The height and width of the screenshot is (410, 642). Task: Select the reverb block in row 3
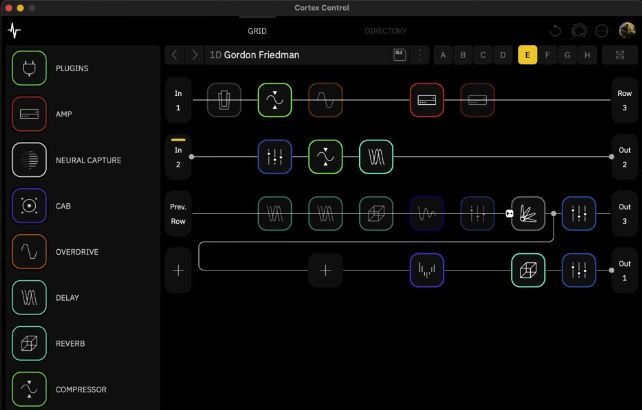click(376, 213)
